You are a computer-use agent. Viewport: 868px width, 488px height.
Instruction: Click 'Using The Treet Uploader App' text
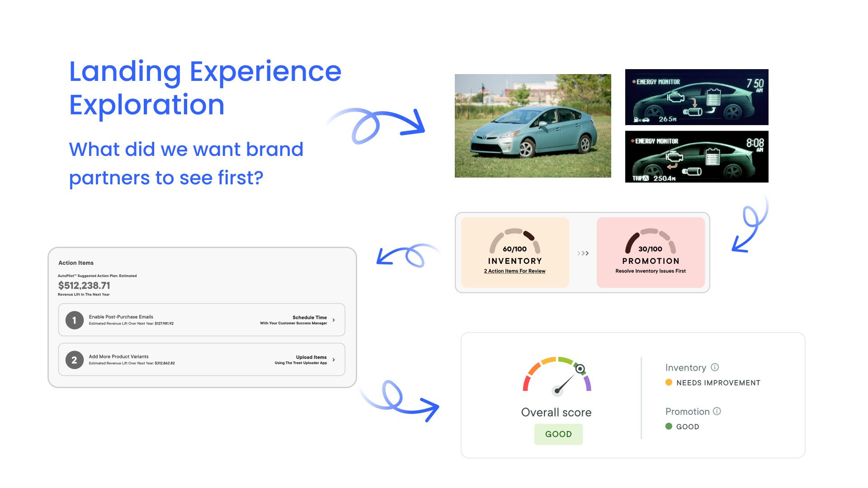(301, 363)
